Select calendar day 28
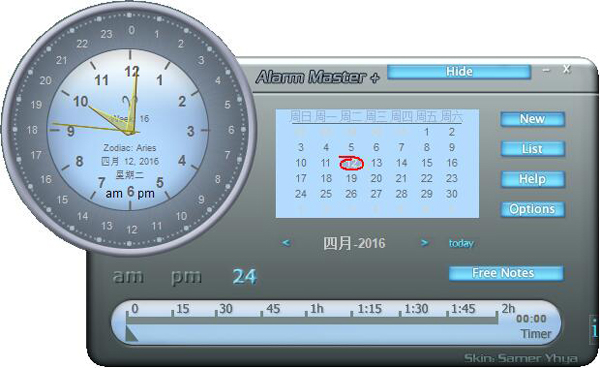The height and width of the screenshot is (368, 600). point(401,194)
